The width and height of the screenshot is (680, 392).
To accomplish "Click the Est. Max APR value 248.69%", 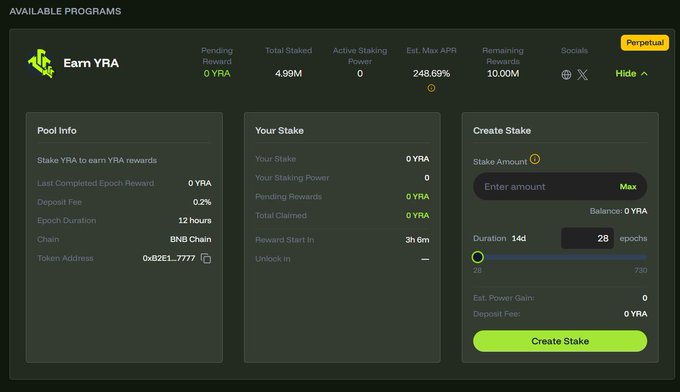I will pos(431,74).
